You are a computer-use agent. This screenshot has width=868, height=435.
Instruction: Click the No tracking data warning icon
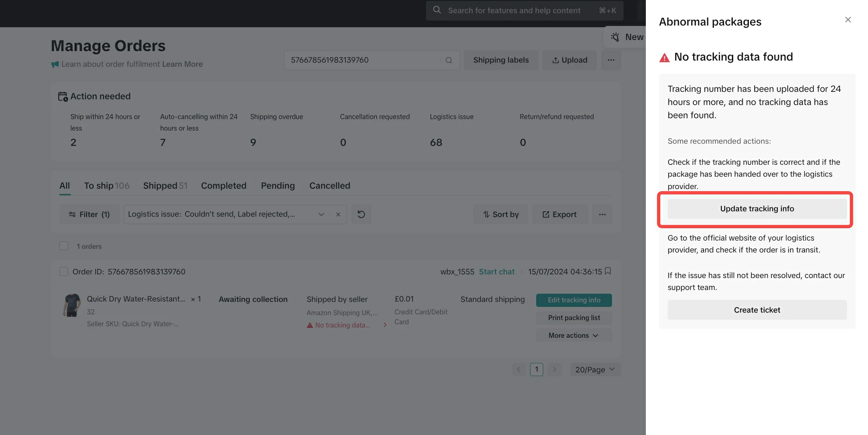click(x=310, y=325)
